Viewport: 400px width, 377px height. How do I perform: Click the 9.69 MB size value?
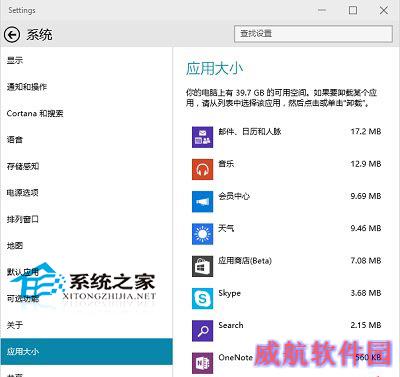pos(366,196)
